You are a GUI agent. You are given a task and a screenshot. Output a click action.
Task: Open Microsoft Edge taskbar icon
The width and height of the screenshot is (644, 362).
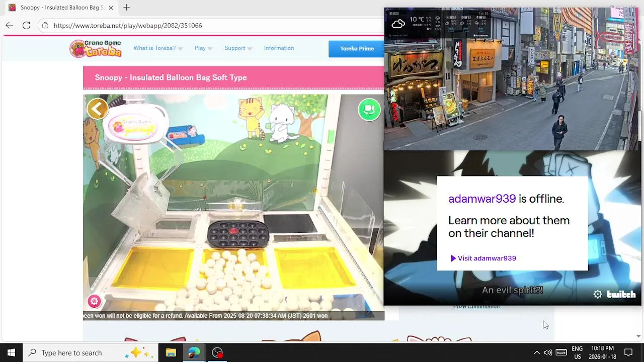tap(194, 352)
